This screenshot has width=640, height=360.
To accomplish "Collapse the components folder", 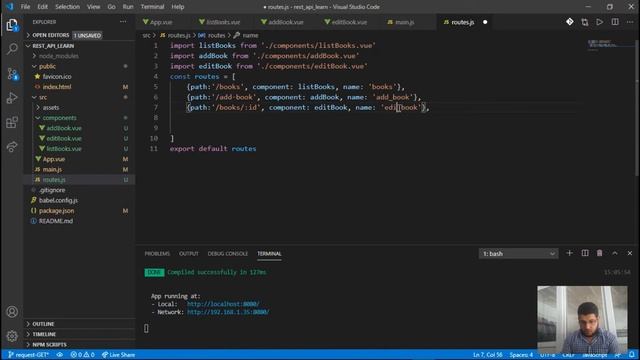I will tap(59, 118).
